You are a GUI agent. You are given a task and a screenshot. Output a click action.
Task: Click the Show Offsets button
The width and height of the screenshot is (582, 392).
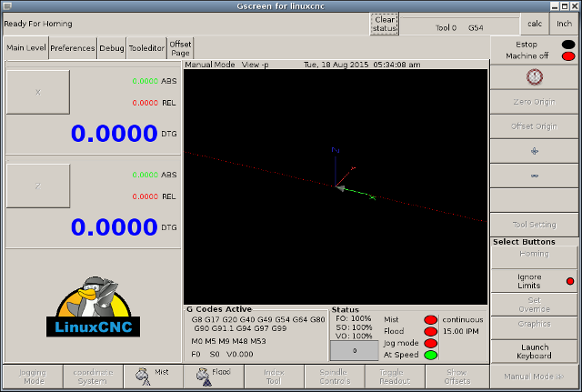[x=457, y=377]
